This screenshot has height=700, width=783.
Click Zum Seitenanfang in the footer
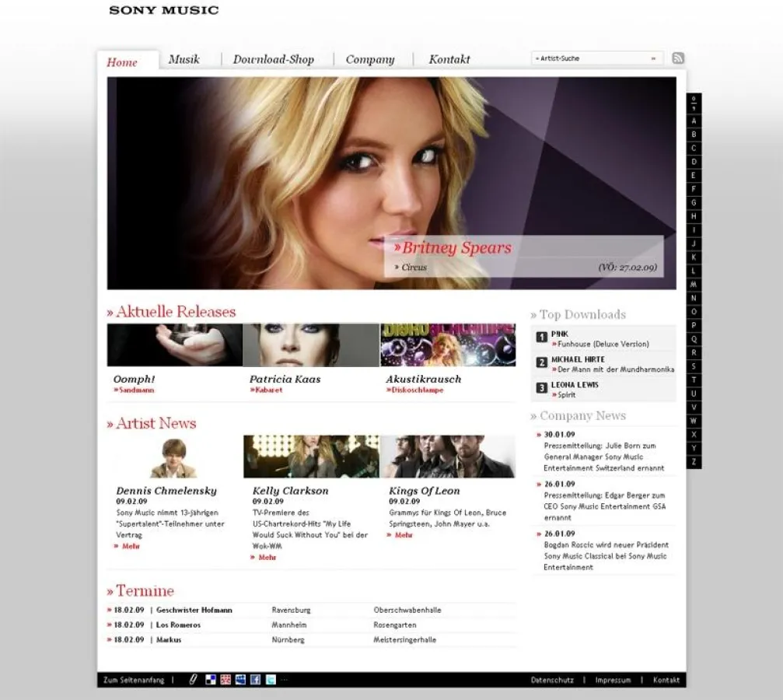click(x=132, y=679)
